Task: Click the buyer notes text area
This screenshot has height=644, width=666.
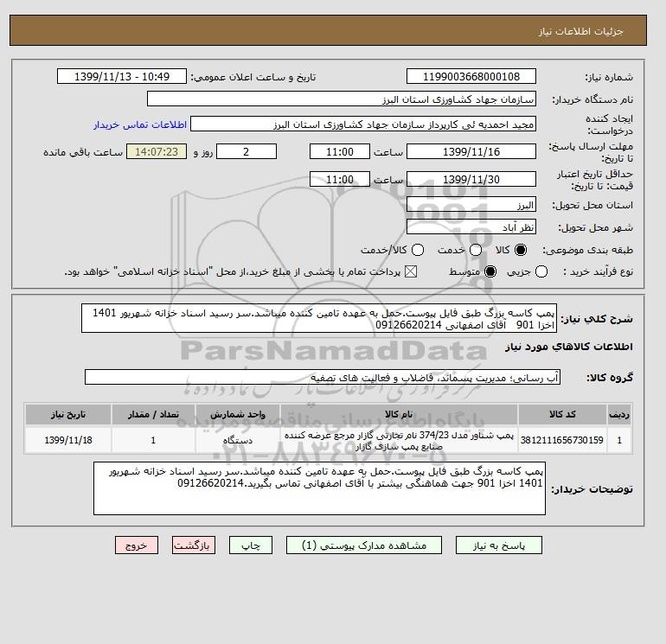Action: click(x=319, y=488)
